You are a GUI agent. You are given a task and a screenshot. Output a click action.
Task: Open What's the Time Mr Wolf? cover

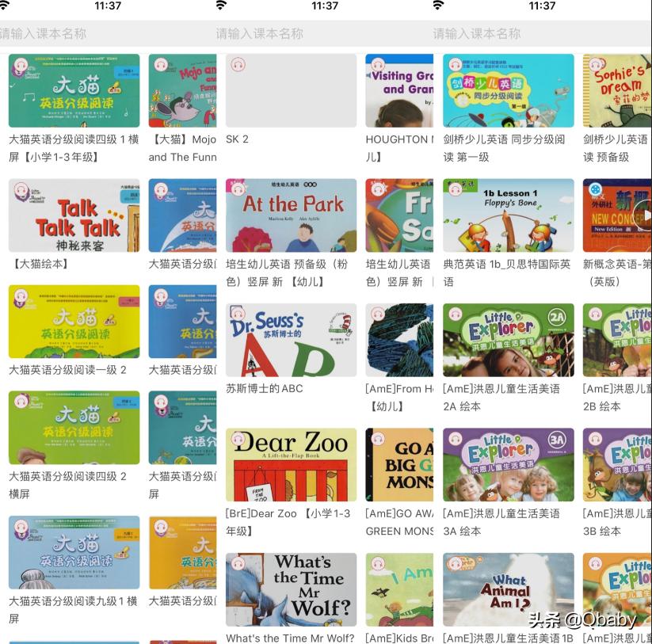(291, 589)
